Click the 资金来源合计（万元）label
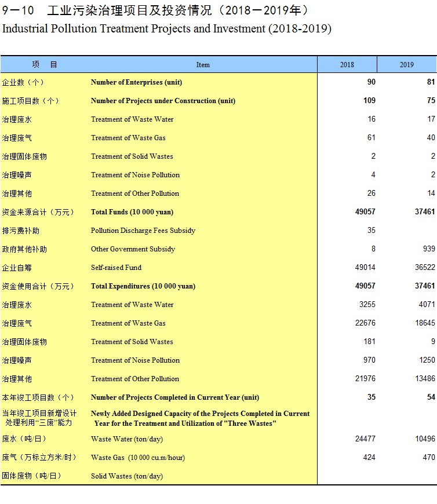The image size is (437, 504). click(x=38, y=212)
